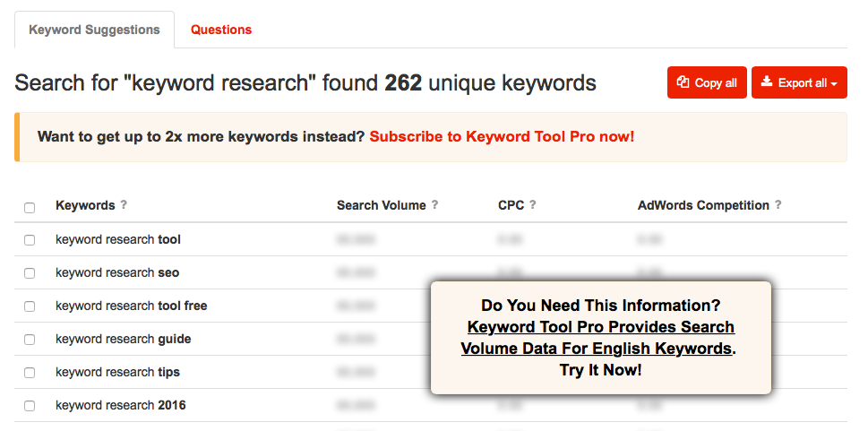Click the 'keyword research guide' keyword text
Screen dimensions: 868x431
[124, 339]
